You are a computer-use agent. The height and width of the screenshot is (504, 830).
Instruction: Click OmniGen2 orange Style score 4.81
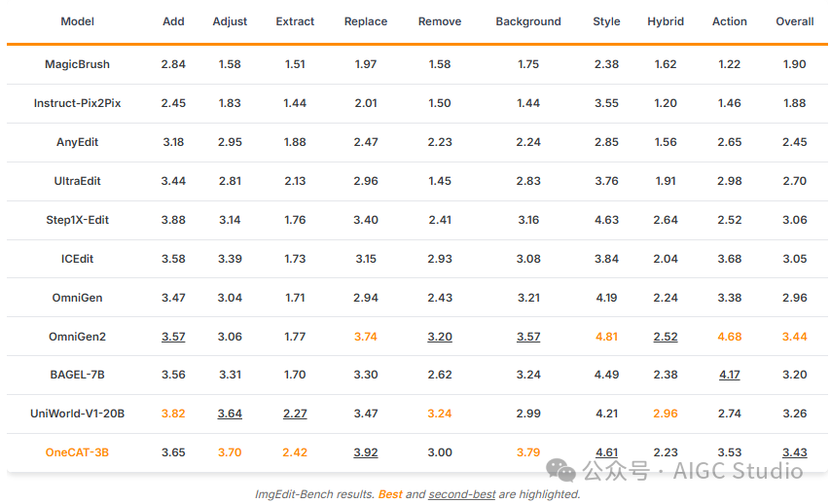click(x=606, y=337)
